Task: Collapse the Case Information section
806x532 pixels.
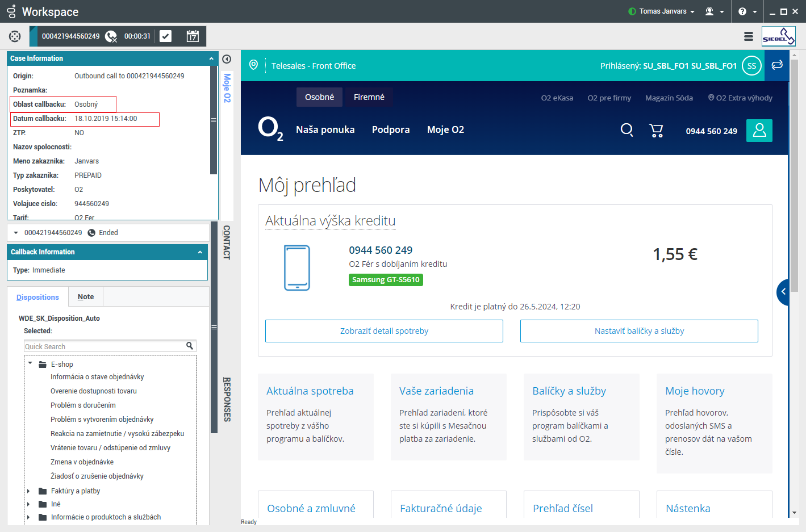Action: (211, 58)
